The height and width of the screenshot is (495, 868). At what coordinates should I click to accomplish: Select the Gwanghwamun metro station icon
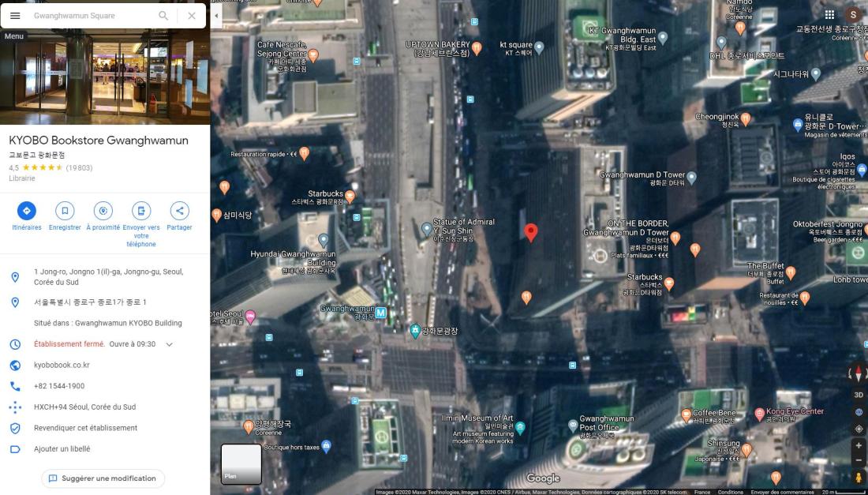pos(381,313)
